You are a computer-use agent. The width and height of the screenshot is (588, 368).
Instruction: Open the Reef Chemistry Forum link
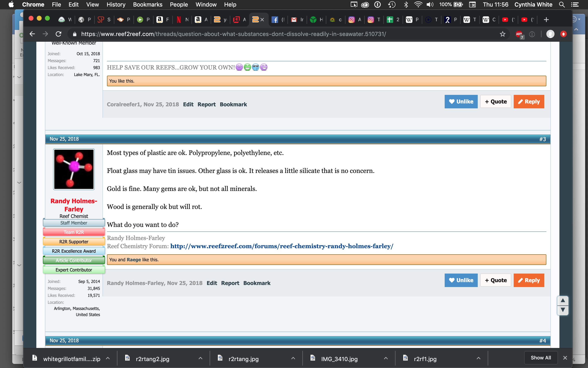(282, 246)
